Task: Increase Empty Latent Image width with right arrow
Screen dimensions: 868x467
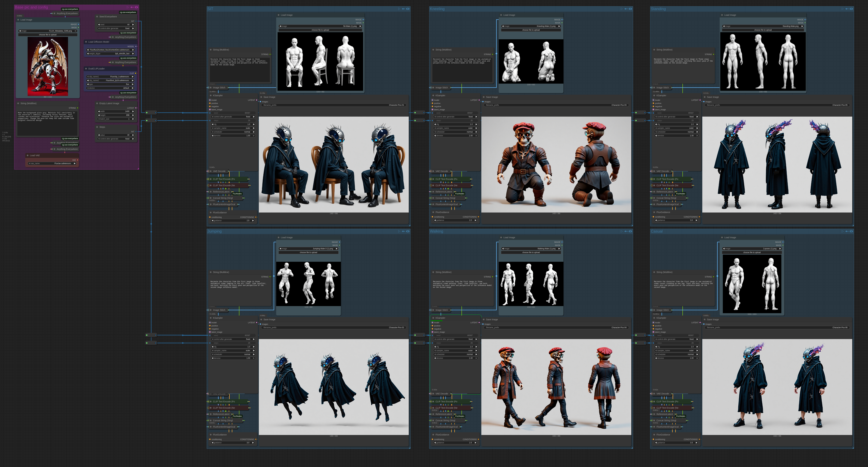Action: pyautogui.click(x=133, y=111)
